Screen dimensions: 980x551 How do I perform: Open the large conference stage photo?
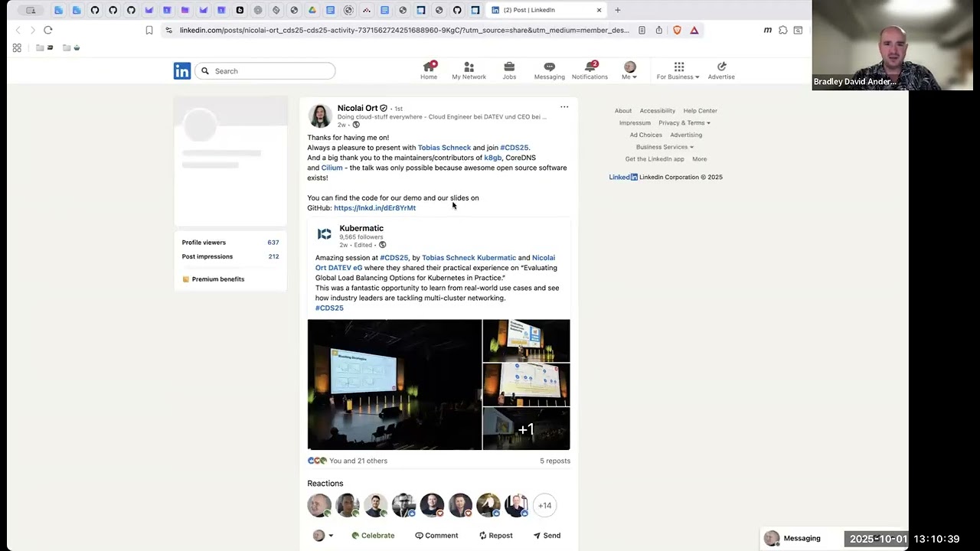pos(394,384)
